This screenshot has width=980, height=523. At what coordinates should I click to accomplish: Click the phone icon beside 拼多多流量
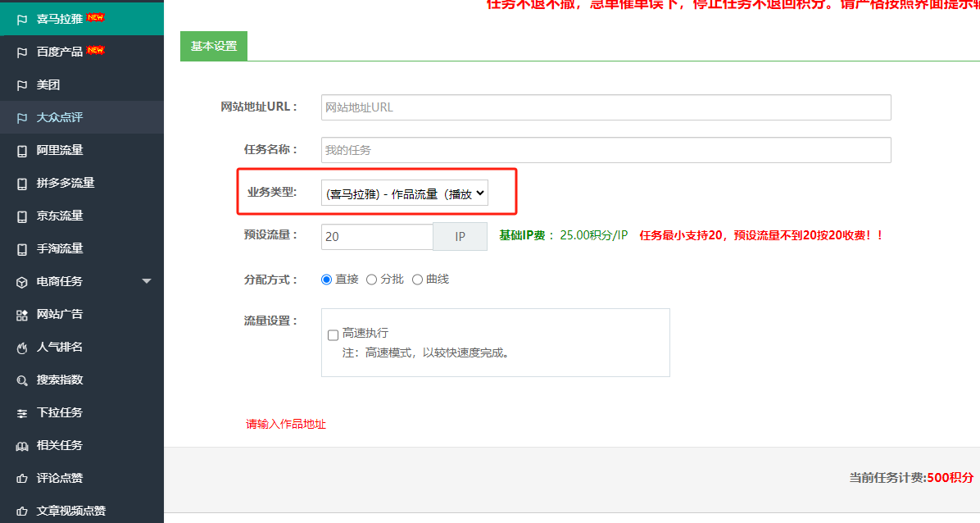tap(22, 184)
